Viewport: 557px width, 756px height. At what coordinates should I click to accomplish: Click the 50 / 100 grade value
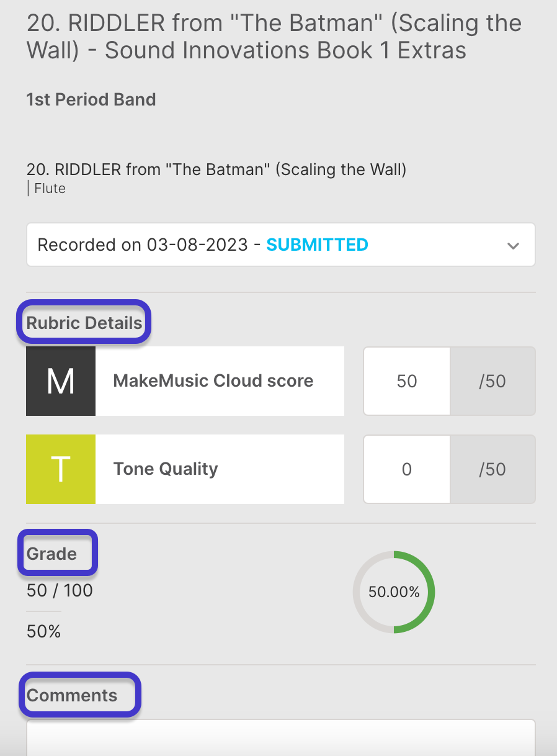click(x=59, y=590)
